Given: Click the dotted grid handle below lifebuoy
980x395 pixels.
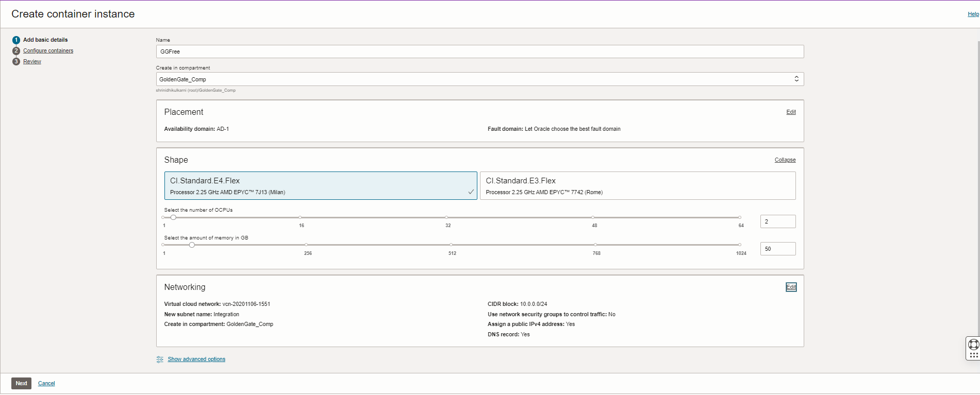Looking at the screenshot, I should (973, 355).
